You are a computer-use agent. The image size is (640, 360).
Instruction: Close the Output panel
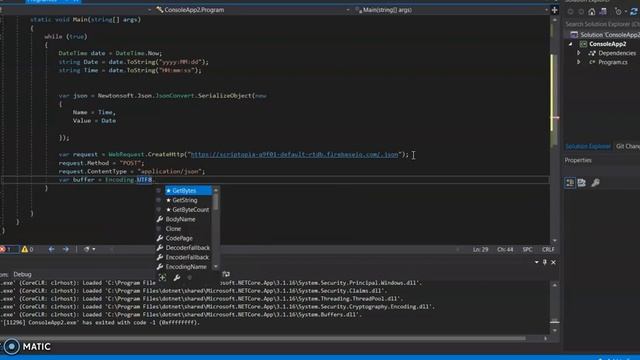point(553,262)
